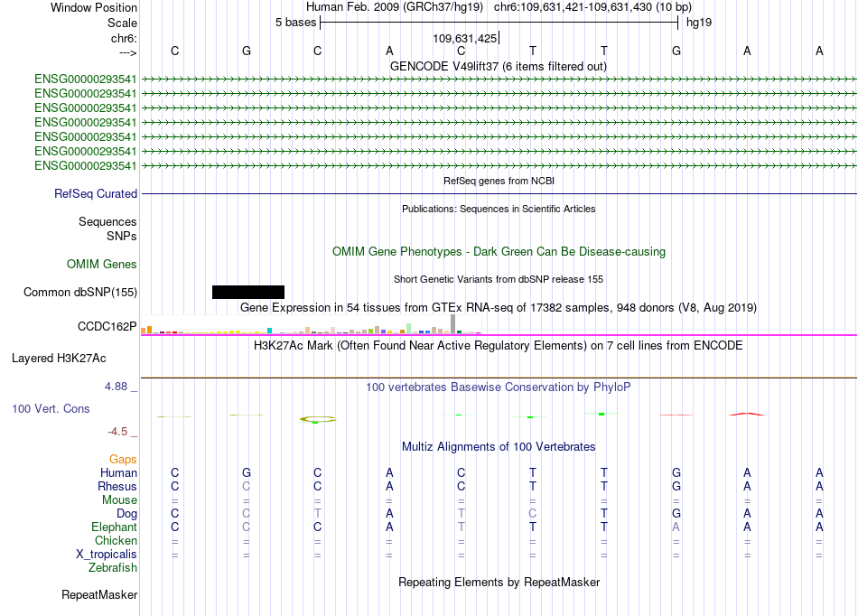858x616 pixels.
Task: Open 'Publications: Sequences in Scientific Articles' title
Action: pyautogui.click(x=499, y=209)
